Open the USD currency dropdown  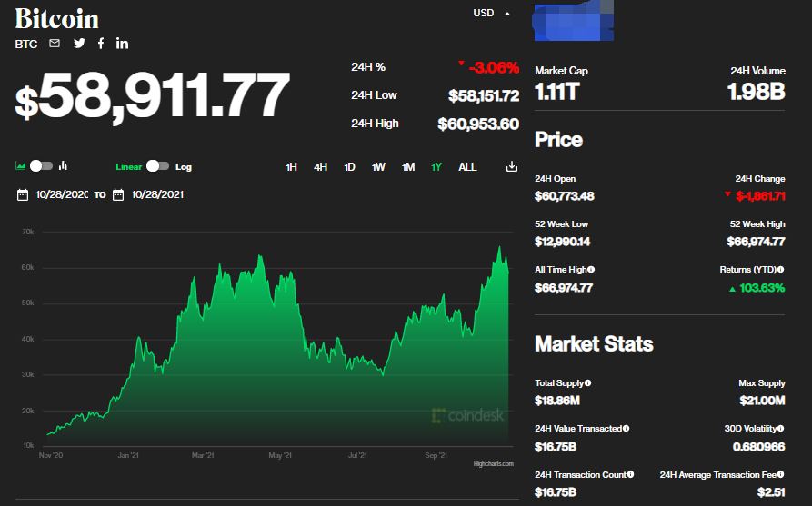point(491,13)
